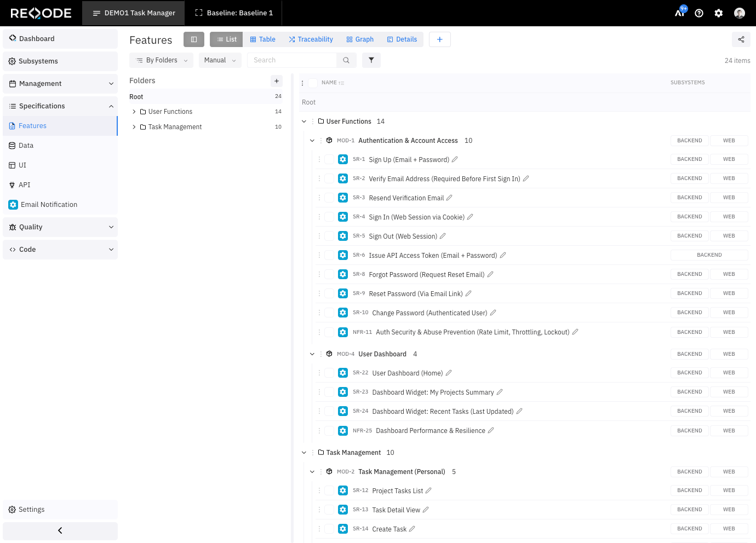The height and width of the screenshot is (543, 756).
Task: Click the search magnifier icon
Action: (x=346, y=60)
